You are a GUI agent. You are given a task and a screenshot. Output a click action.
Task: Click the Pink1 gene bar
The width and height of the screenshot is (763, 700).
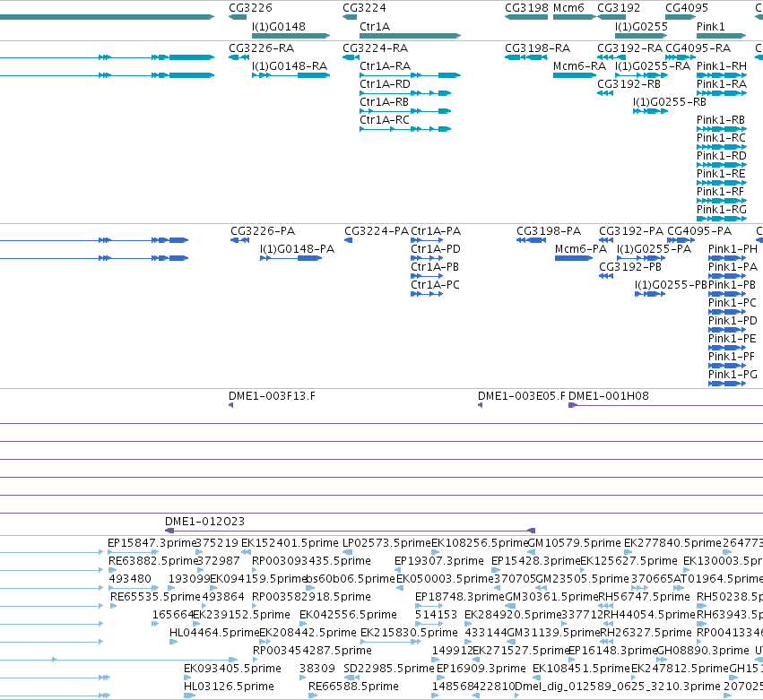pos(721,36)
